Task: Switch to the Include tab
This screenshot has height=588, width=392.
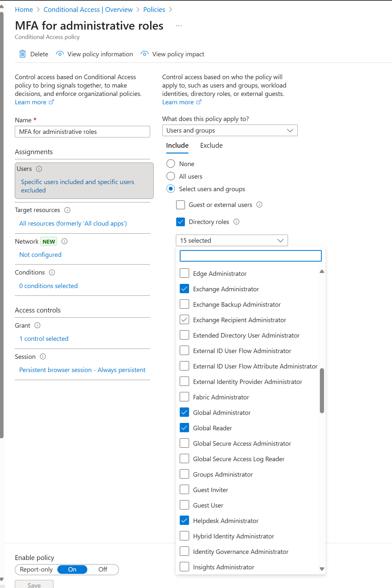Action: tap(177, 145)
